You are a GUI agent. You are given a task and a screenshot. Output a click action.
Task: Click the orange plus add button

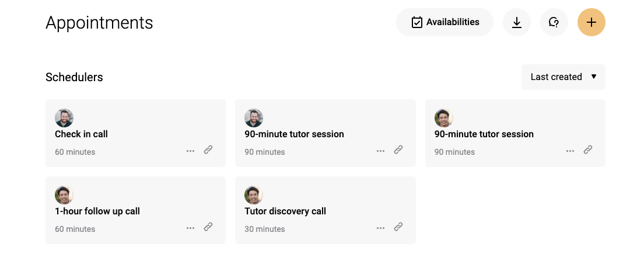591,22
